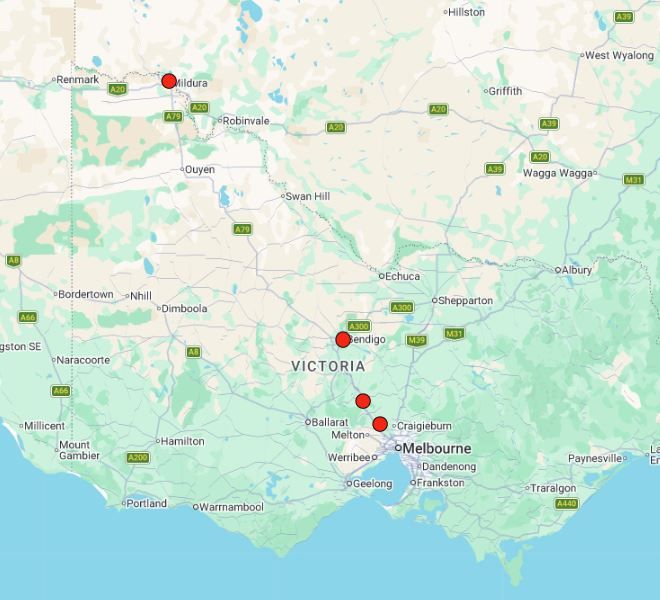Click the red marker at Bendigo

(343, 339)
